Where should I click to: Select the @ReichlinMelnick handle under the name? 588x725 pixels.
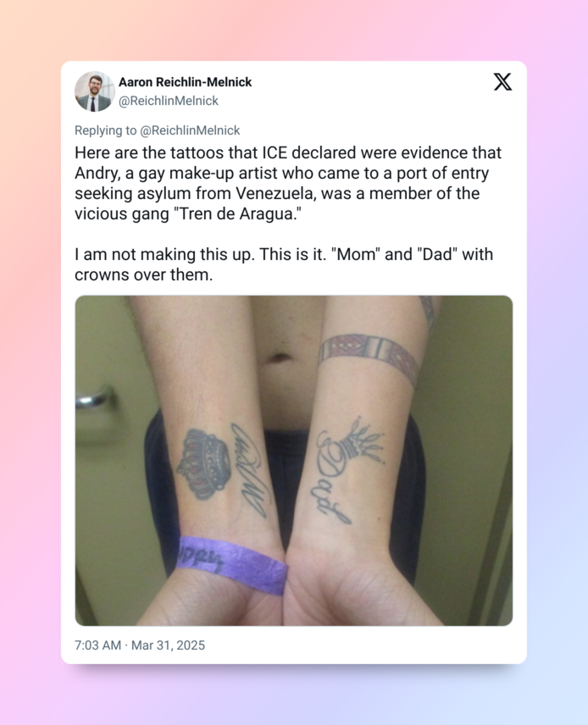[x=169, y=101]
